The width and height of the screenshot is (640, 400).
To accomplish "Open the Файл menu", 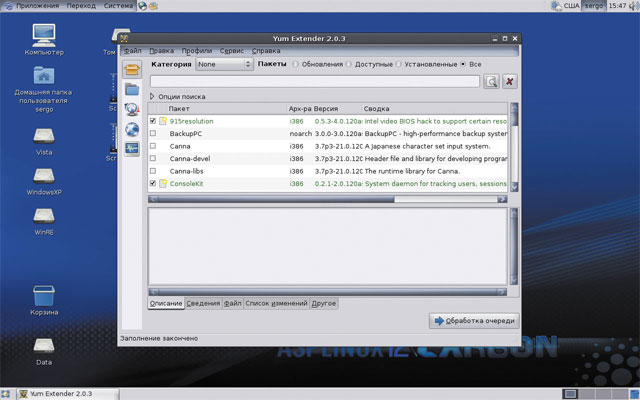I will (x=132, y=51).
